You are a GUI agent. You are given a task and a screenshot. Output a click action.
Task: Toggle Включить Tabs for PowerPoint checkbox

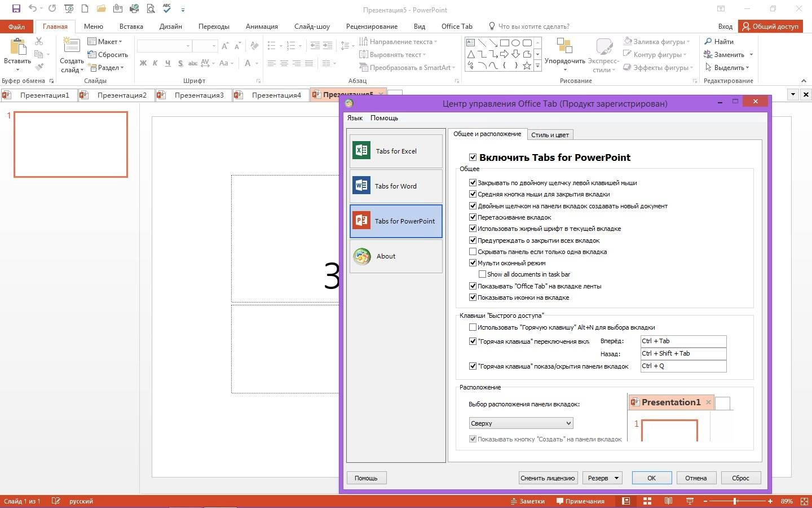pos(473,157)
